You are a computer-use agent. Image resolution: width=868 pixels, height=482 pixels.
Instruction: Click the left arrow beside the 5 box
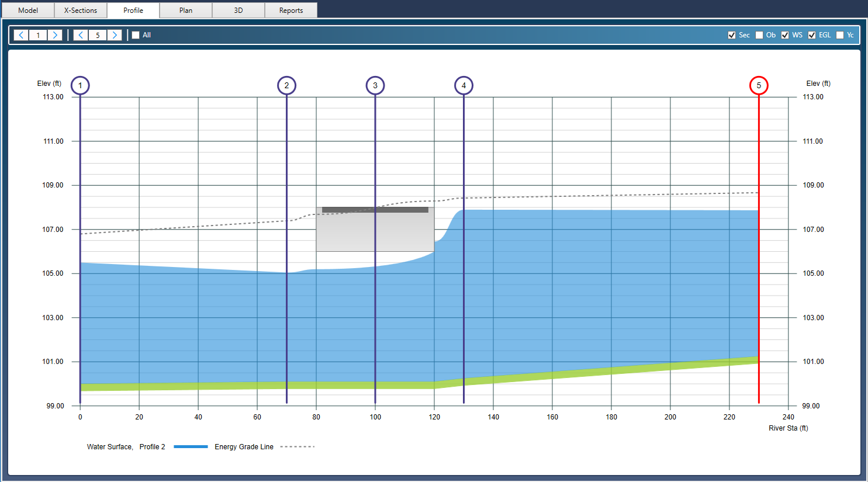click(80, 34)
